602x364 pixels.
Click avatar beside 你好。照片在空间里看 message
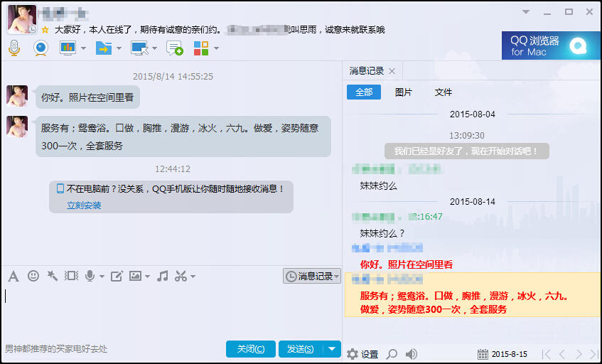click(17, 96)
